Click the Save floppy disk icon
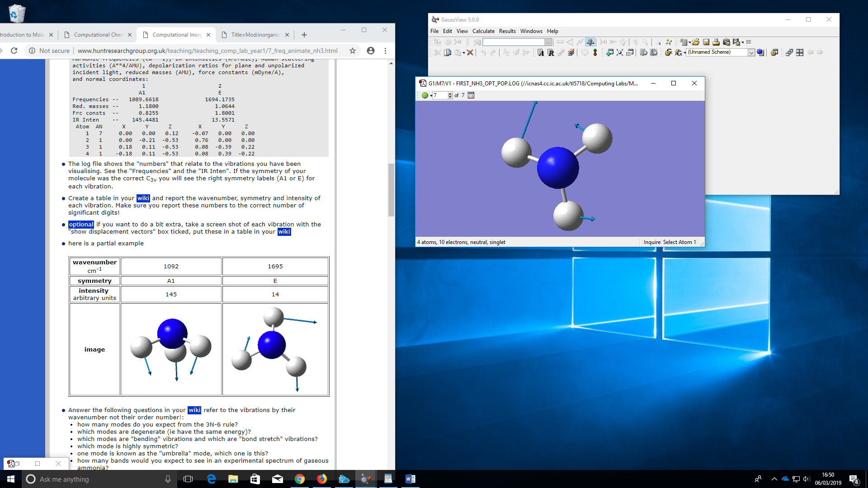Viewport: 868px width, 488px height. tap(706, 42)
